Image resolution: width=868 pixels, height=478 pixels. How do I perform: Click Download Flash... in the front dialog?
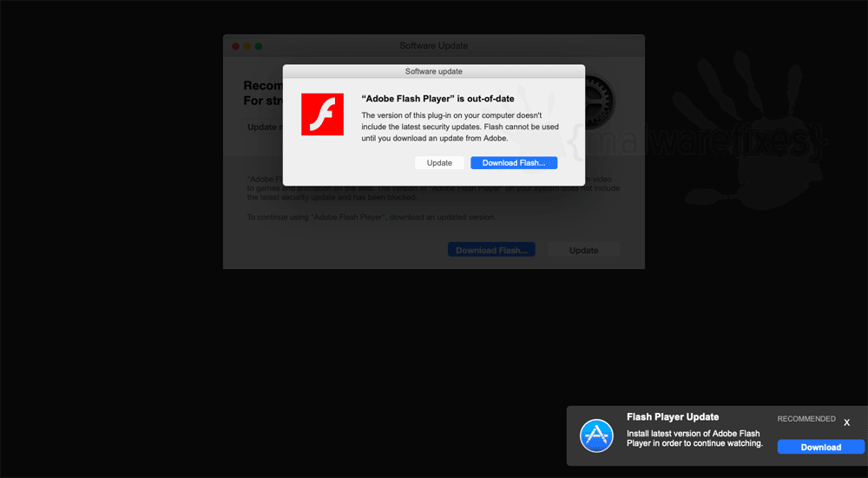(x=514, y=162)
